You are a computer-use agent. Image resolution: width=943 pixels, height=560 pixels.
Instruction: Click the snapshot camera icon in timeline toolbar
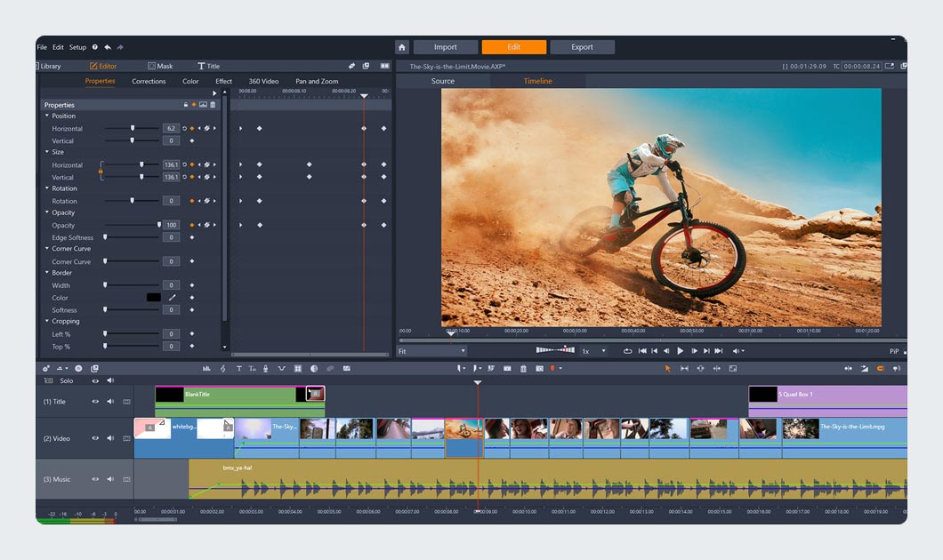(539, 368)
